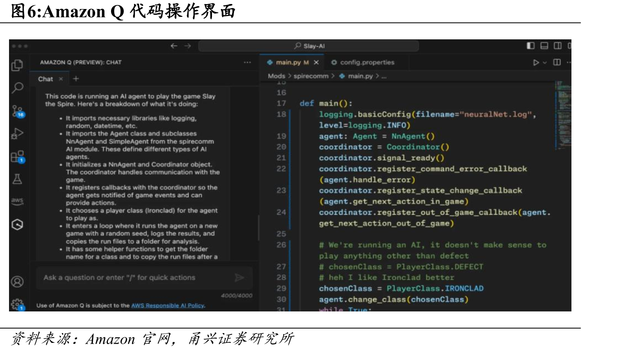Click the '# heh I like Ironclad better' comment

pyautogui.click(x=387, y=277)
